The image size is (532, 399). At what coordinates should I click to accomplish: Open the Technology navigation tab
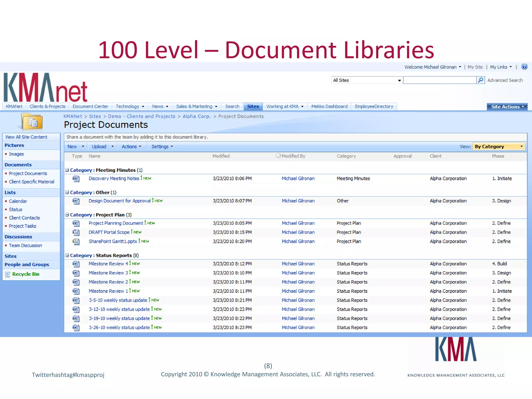(x=130, y=107)
